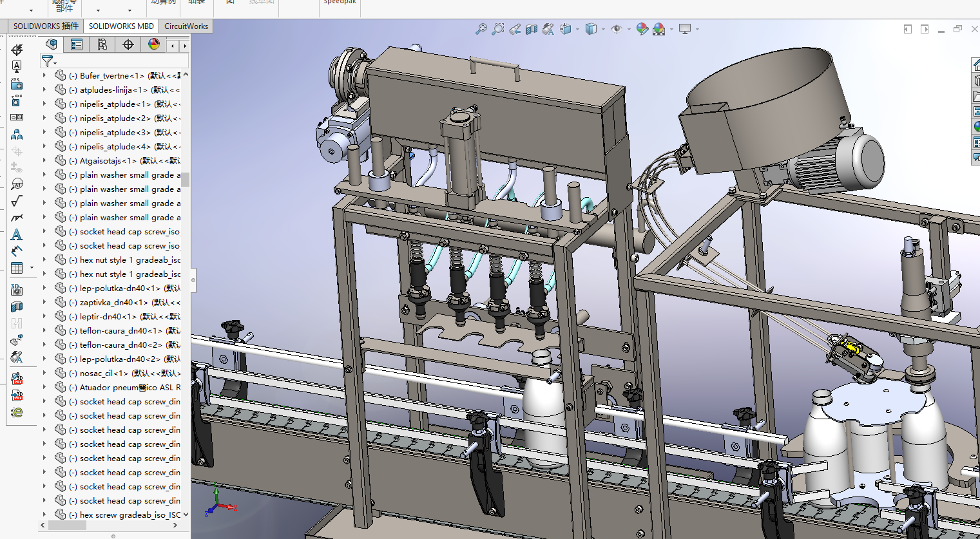Click Hide/Show Items eye icon

pyautogui.click(x=617, y=29)
